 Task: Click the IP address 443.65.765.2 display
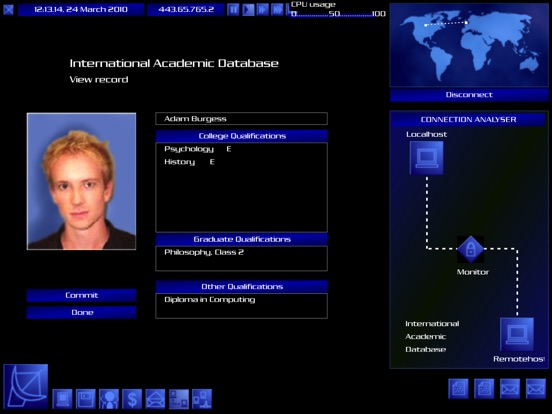pyautogui.click(x=186, y=10)
